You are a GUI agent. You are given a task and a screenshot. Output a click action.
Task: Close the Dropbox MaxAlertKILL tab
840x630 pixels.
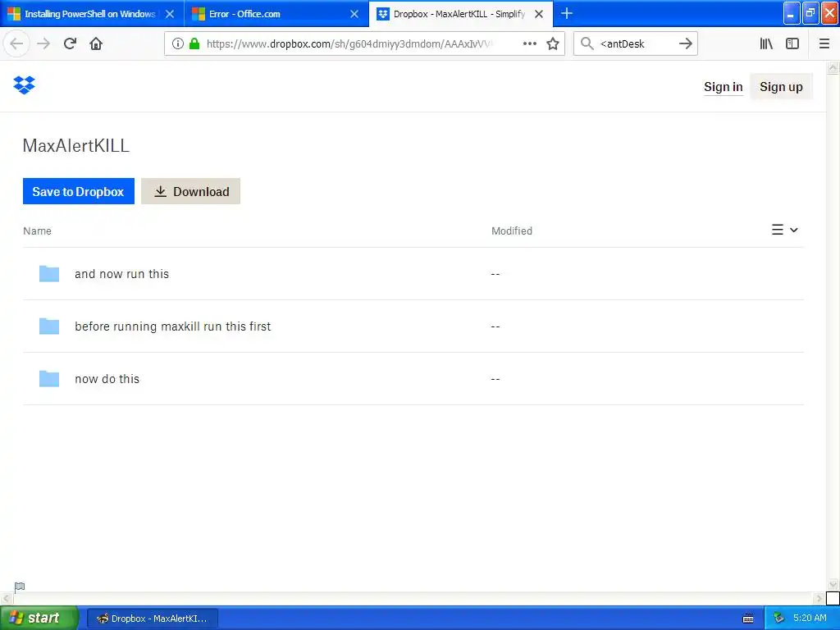point(539,14)
